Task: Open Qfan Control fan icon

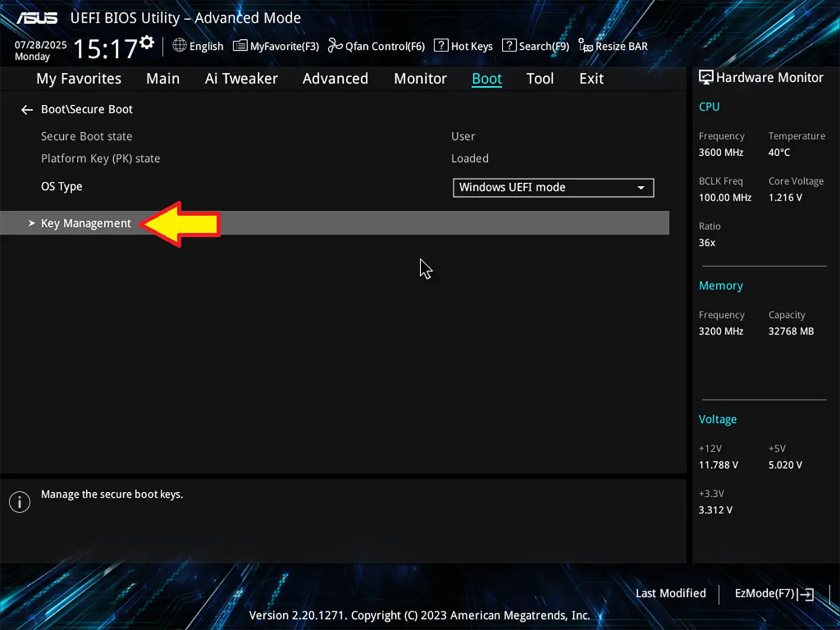Action: pos(335,45)
